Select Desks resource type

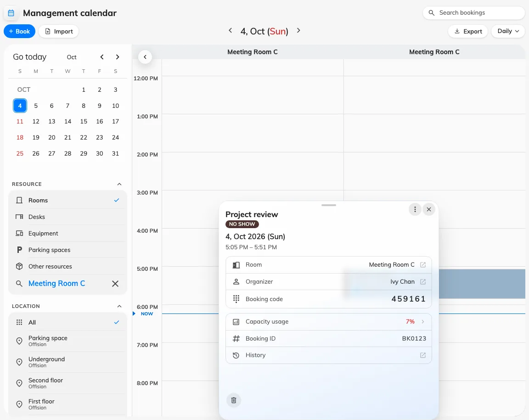tap(68, 217)
